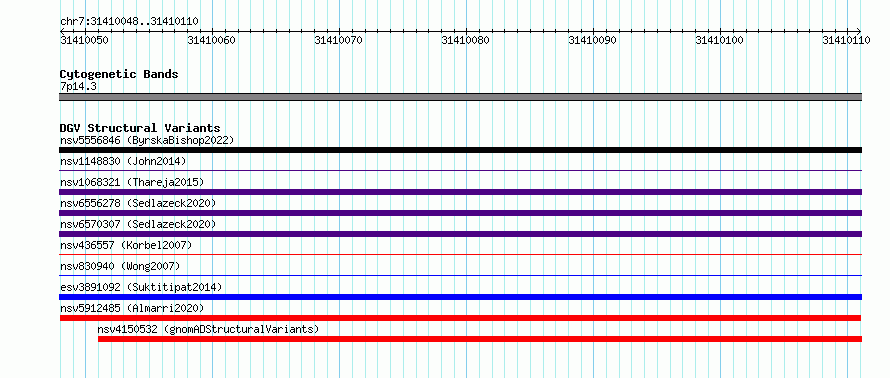Screen dimensions: 890x378
Task: Select the purple nsv6570307 variant bar
Action: pyautogui.click(x=460, y=234)
